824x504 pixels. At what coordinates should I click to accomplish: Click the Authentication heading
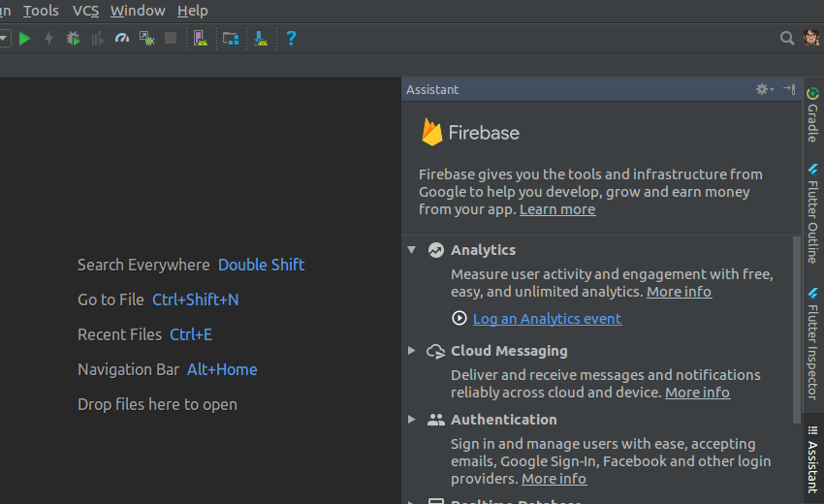pos(503,420)
